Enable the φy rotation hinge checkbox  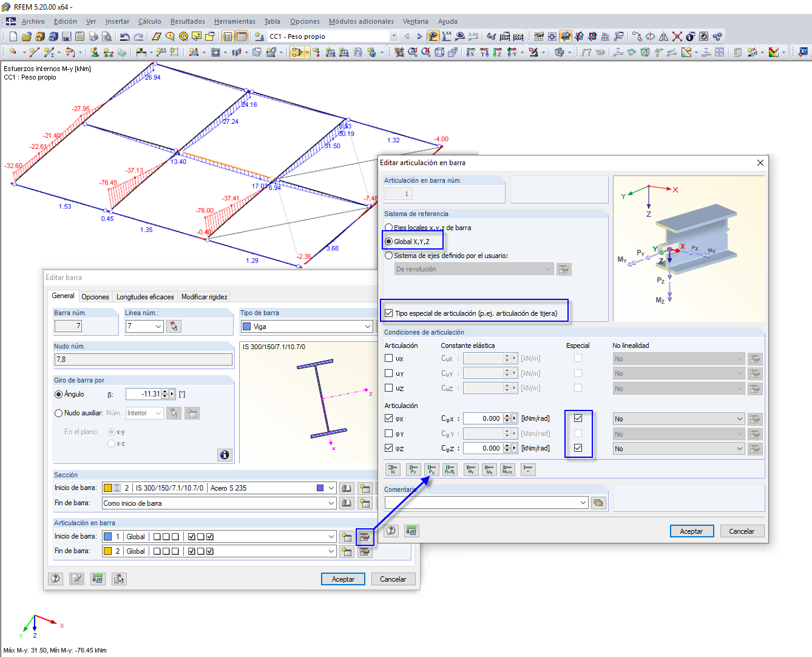[x=388, y=434]
